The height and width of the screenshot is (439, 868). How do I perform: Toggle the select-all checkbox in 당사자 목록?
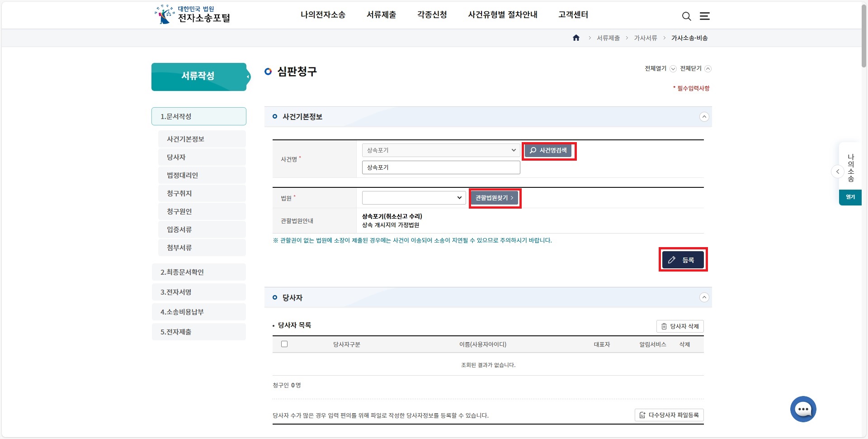pyautogui.click(x=284, y=344)
